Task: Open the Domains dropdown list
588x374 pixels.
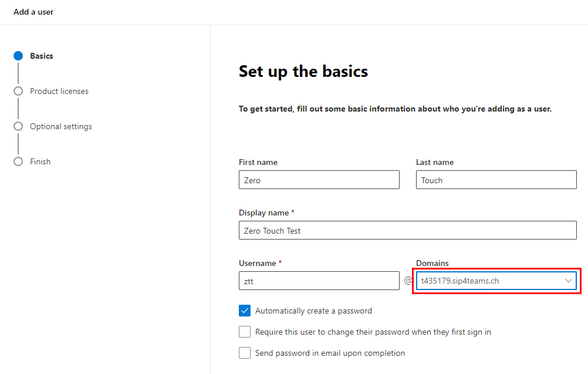Action: (496, 281)
